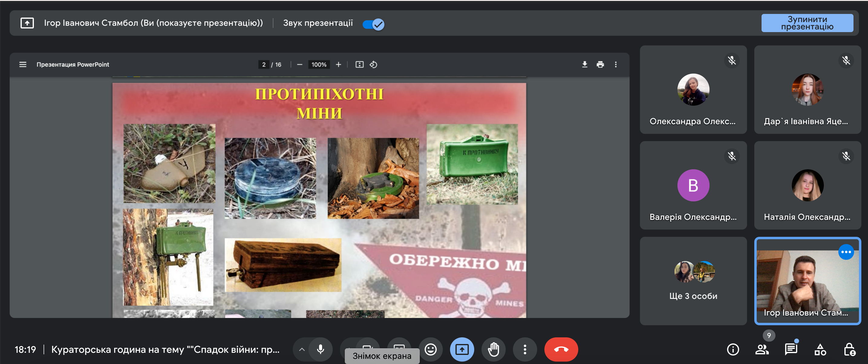Expand audio settings chevron beside microphone
Viewport: 868px width, 364px height.
point(302,349)
